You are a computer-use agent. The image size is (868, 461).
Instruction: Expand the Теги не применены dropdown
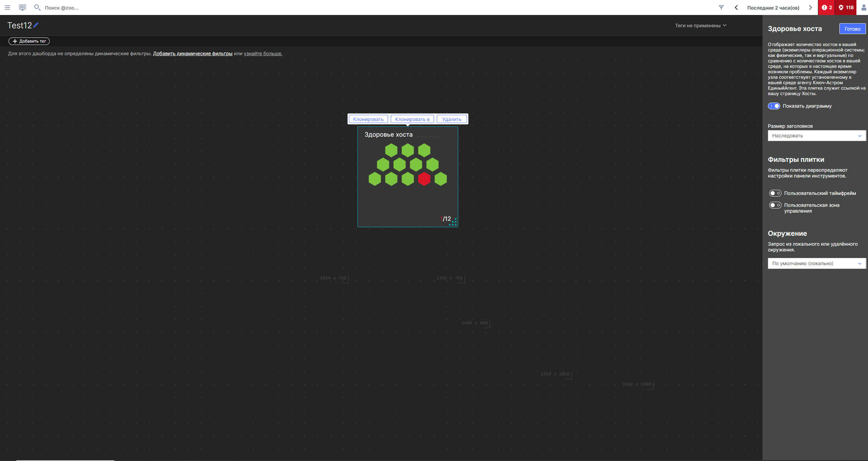(701, 26)
